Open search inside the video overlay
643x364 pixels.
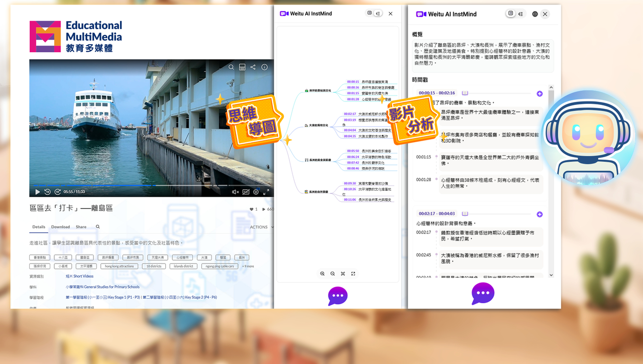(231, 67)
